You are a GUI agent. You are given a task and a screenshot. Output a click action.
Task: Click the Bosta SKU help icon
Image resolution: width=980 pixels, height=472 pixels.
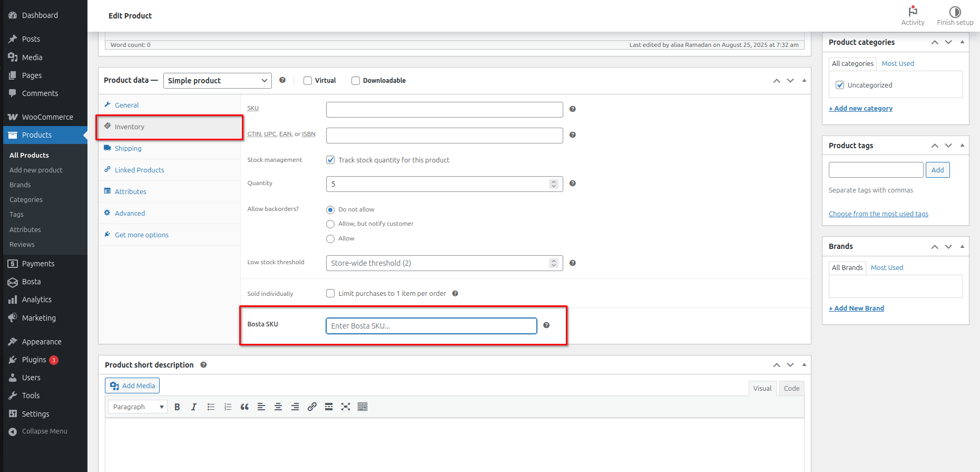pos(546,325)
